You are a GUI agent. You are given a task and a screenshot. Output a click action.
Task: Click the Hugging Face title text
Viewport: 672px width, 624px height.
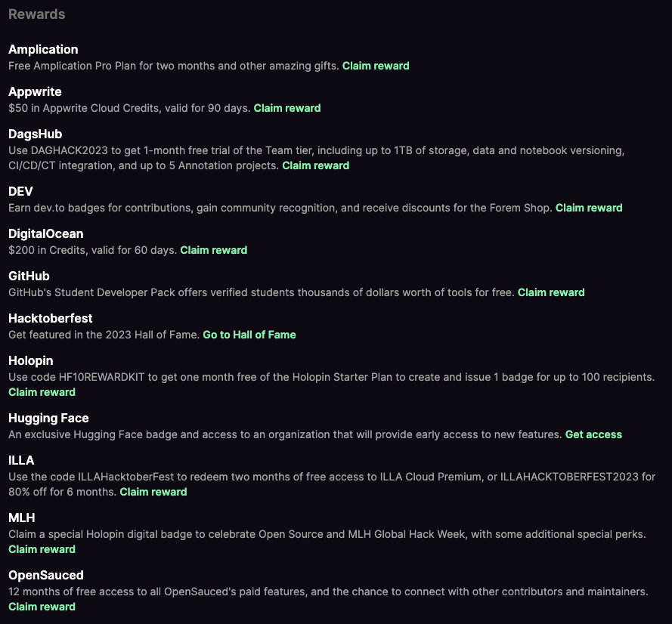pyautogui.click(x=48, y=419)
